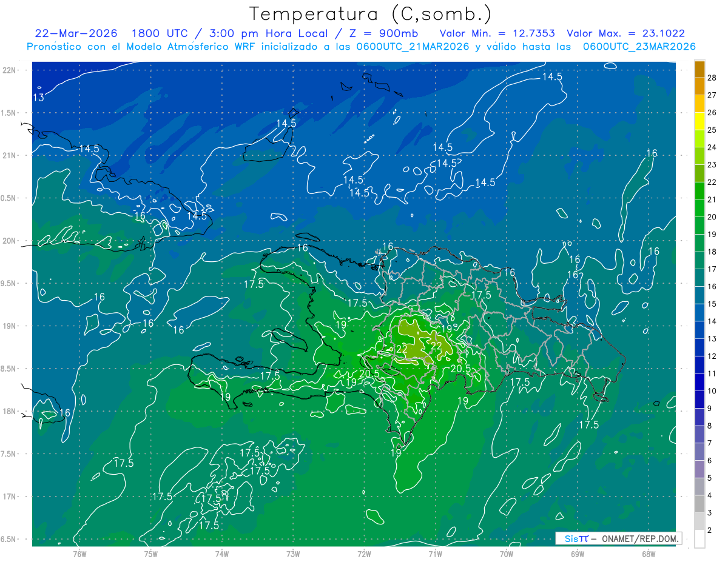Click the 13 contour label at top left

pyautogui.click(x=38, y=97)
